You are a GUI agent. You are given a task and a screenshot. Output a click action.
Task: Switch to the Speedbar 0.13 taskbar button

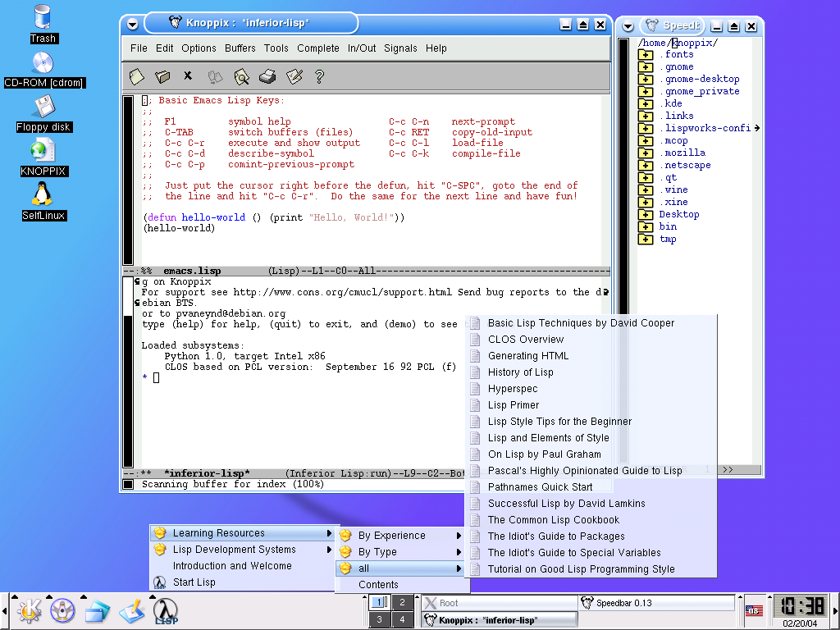point(656,603)
